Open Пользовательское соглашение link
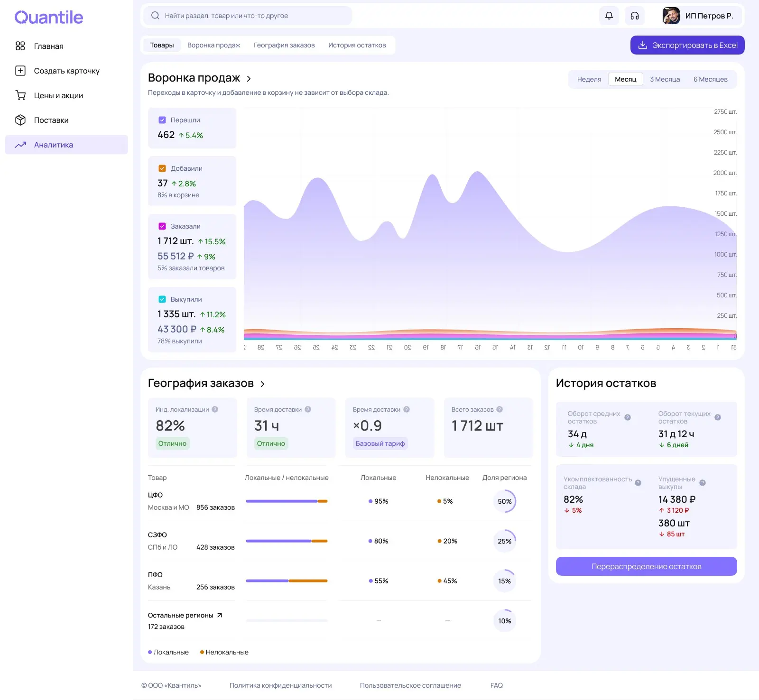Viewport: 759px width, 700px height. (410, 685)
